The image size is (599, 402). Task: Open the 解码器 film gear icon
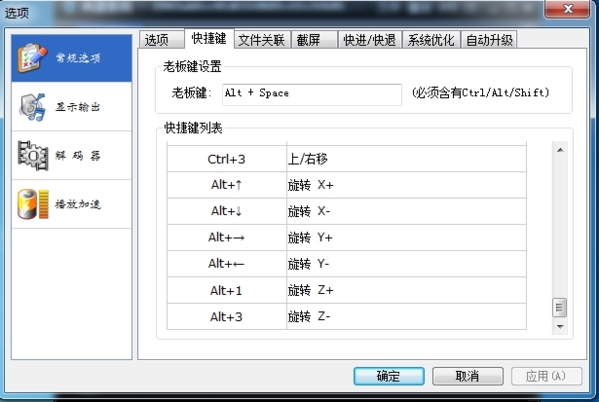[33, 156]
